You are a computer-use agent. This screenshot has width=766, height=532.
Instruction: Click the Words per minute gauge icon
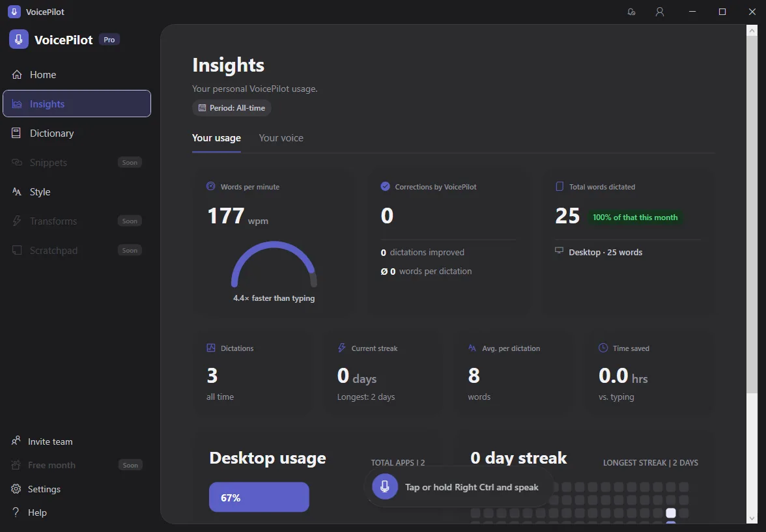[211, 186]
